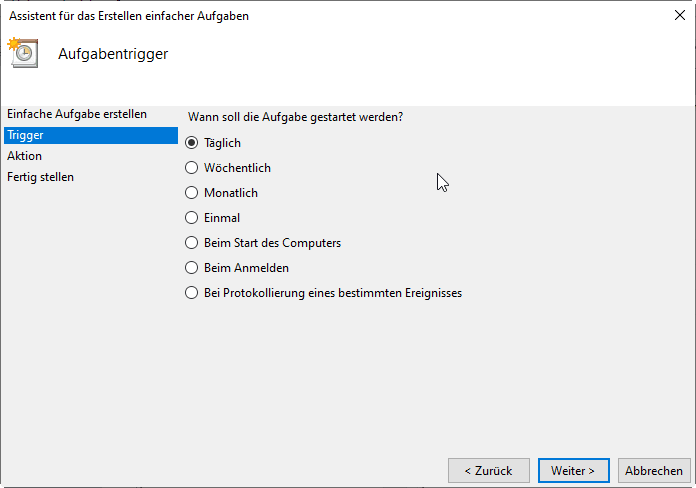Image resolution: width=696 pixels, height=488 pixels.
Task: Click the window title bar text
Action: coord(128,16)
